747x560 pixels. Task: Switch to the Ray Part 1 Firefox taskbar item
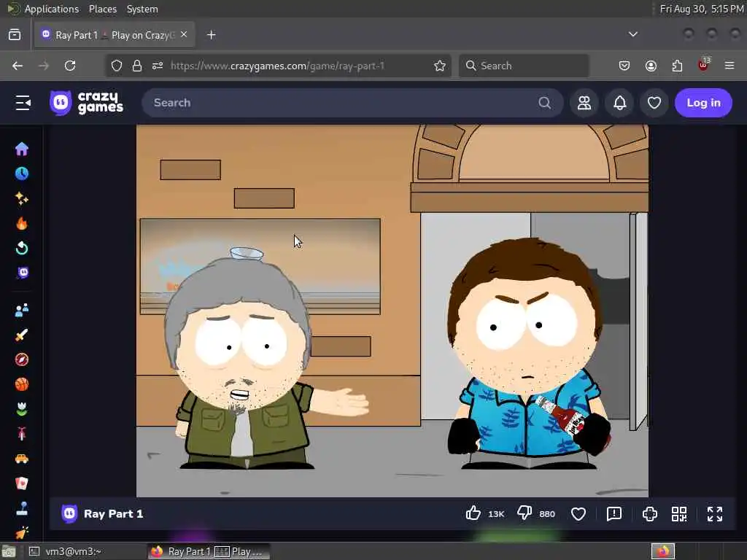(x=209, y=551)
